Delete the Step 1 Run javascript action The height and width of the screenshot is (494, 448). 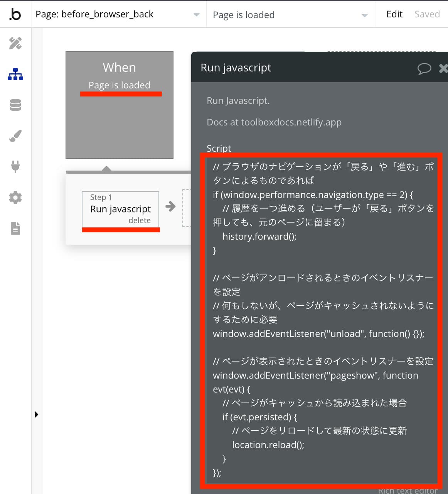click(x=140, y=220)
